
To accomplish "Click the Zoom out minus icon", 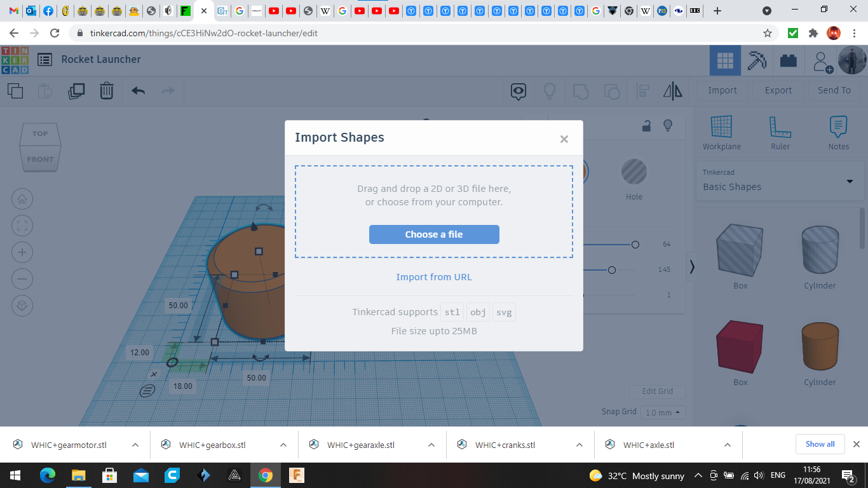I will click(x=22, y=279).
